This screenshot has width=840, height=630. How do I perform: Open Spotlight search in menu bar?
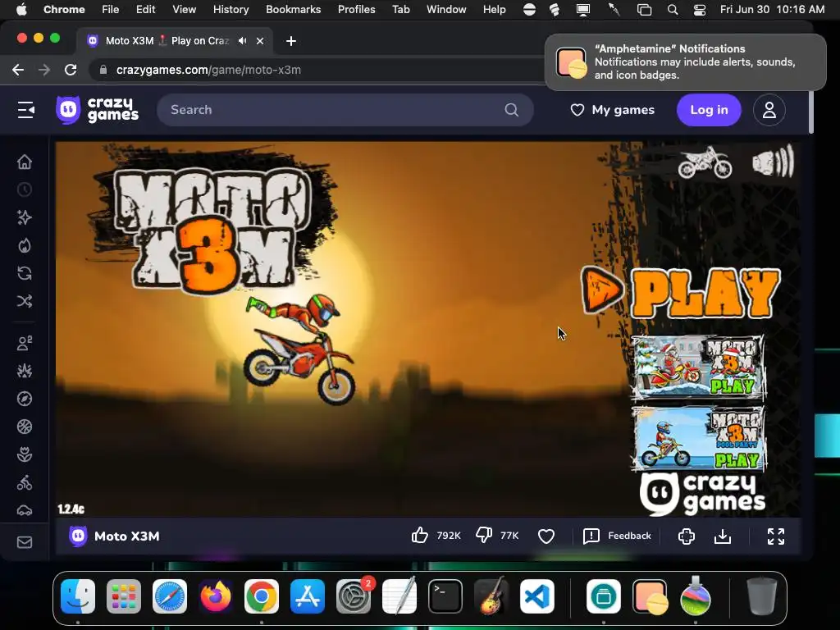[x=673, y=10]
